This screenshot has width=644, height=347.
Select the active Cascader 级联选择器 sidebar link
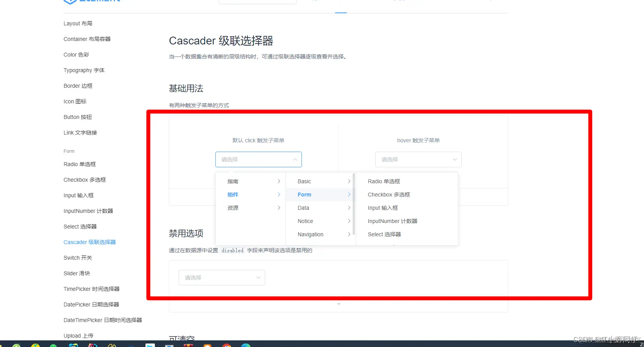90,242
